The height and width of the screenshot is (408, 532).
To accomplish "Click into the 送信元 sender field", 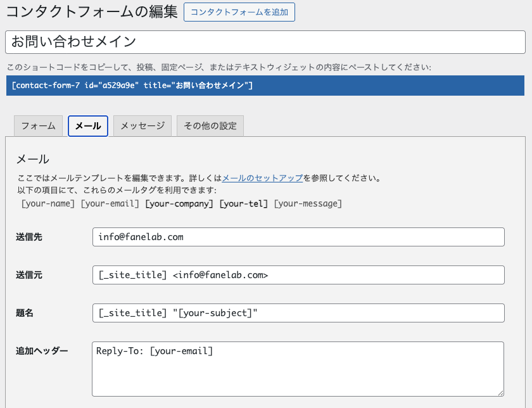I will [298, 275].
